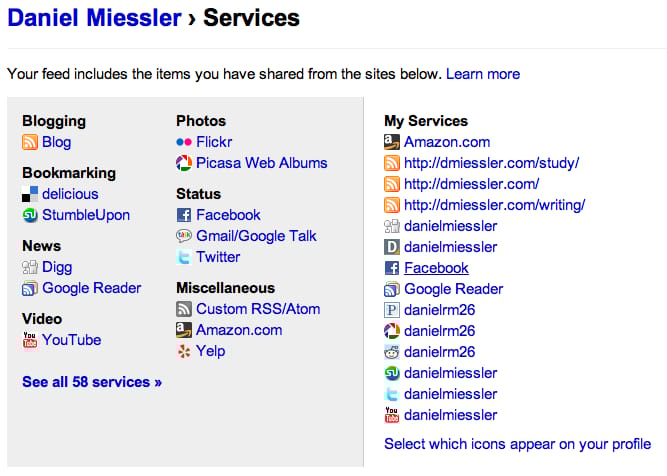The image size is (667, 476).
Task: Click the Flickr icon under Photos
Action: [184, 142]
